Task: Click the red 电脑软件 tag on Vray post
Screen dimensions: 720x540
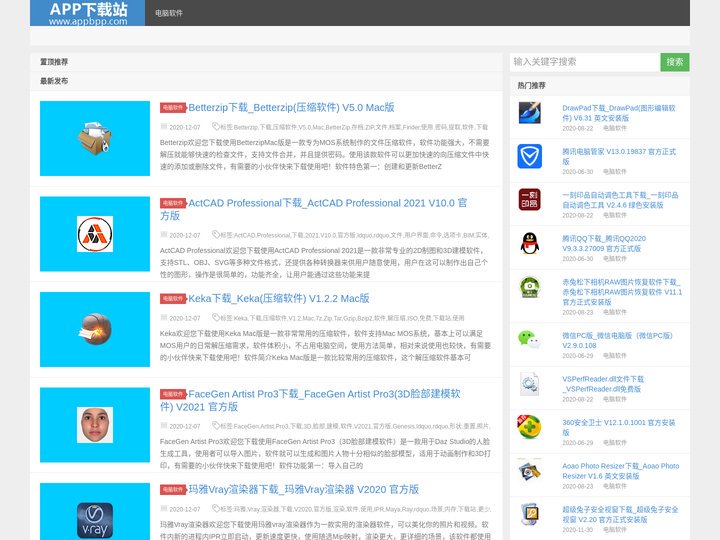Action: pos(173,489)
